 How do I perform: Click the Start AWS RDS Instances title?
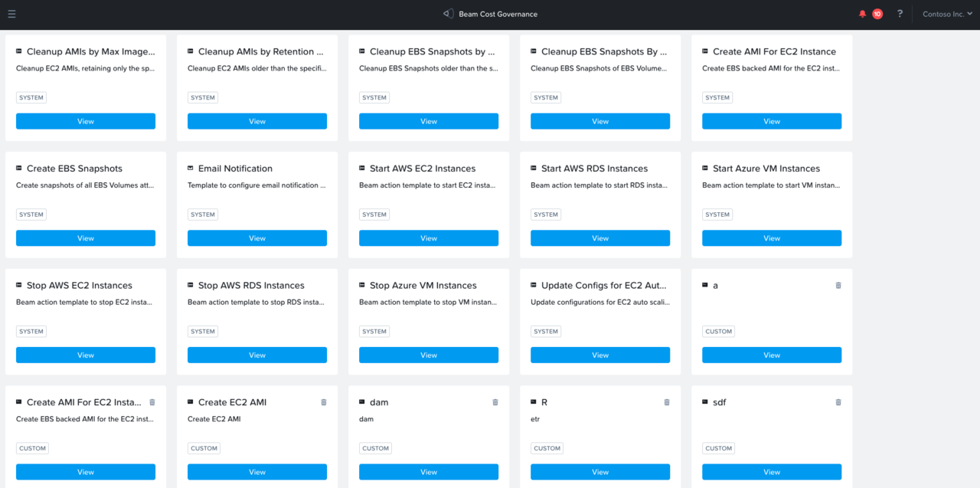pyautogui.click(x=594, y=168)
